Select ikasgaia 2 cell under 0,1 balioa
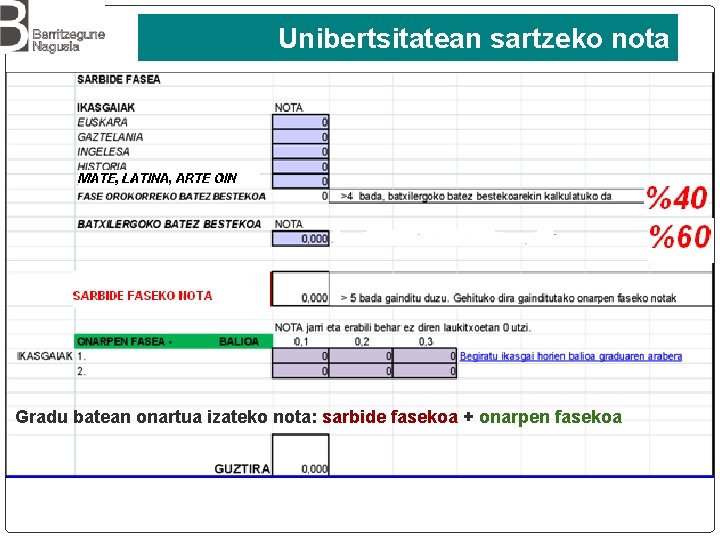This screenshot has height=540, width=720. coord(301,371)
